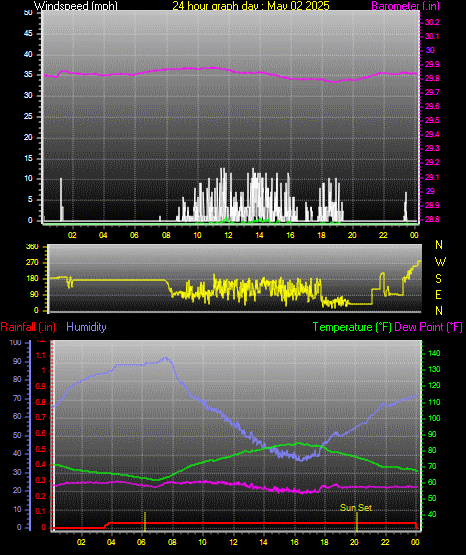Click the Temperature (°F) legend label
Image resolution: width=466 pixels, height=555 pixels.
pyautogui.click(x=352, y=327)
